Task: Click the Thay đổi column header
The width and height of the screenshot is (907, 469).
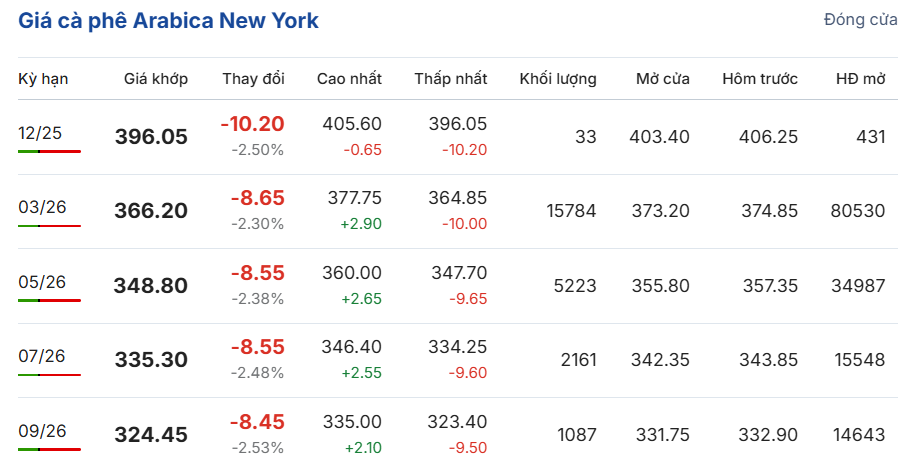Action: 253,79
